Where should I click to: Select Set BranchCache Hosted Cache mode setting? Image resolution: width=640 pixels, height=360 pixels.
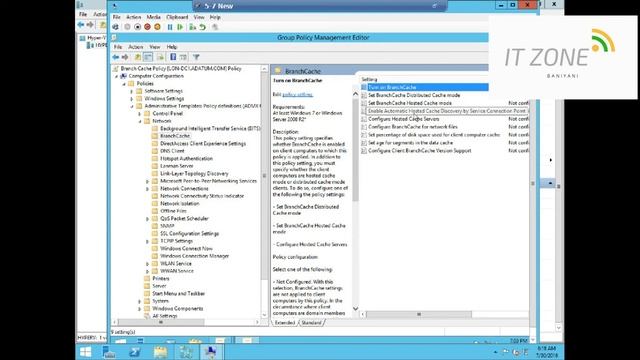point(410,103)
